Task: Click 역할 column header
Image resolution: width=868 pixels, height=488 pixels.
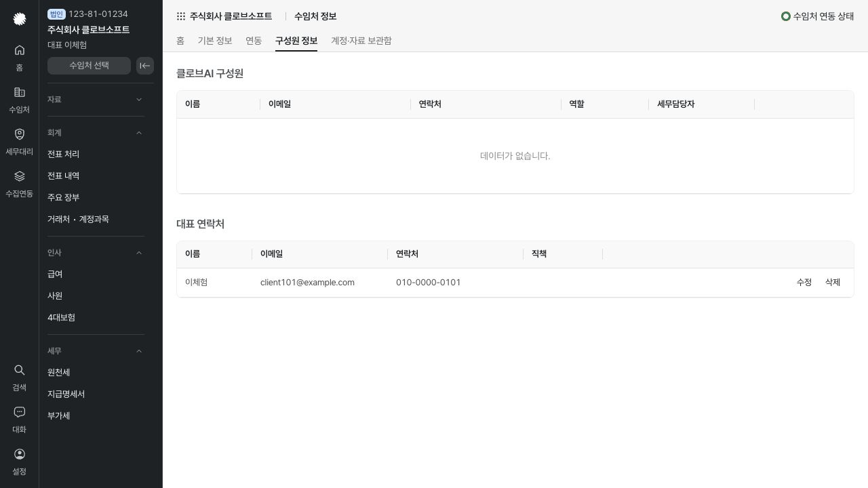Action: (576, 104)
